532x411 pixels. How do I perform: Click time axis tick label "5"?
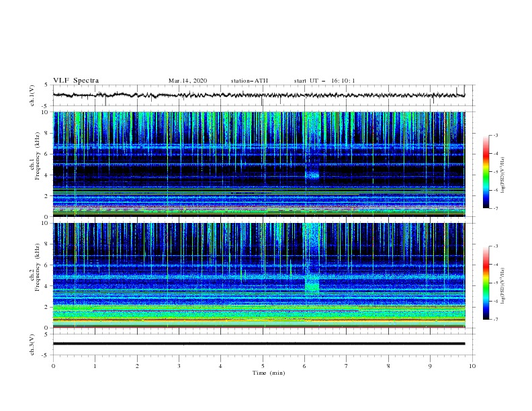(x=263, y=366)
